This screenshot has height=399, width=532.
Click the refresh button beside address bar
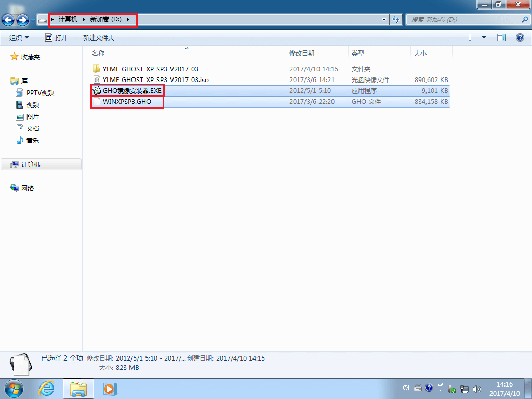[x=396, y=20]
